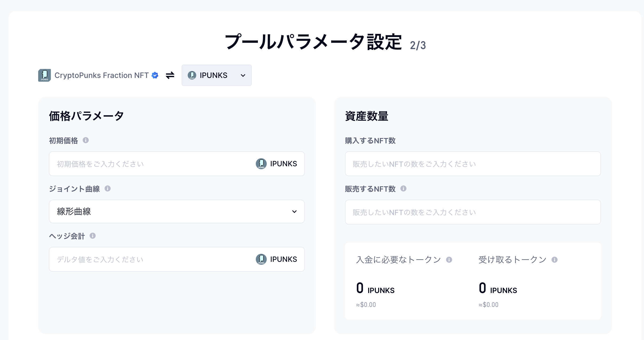This screenshot has width=644, height=340.
Task: Click the IPUNKS token icon in the デルタ値 field
Action: (261, 259)
